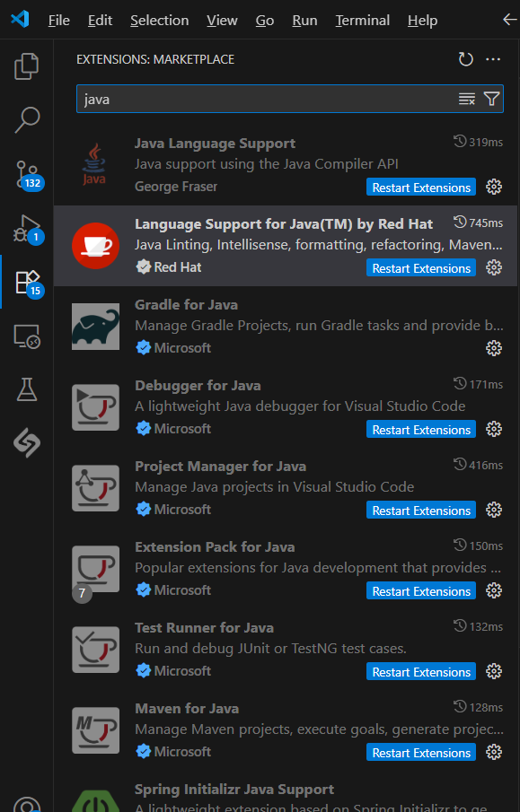Viewport: 520px width, 812px height.
Task: Click the Red Hat publisher name
Action: coord(177,267)
